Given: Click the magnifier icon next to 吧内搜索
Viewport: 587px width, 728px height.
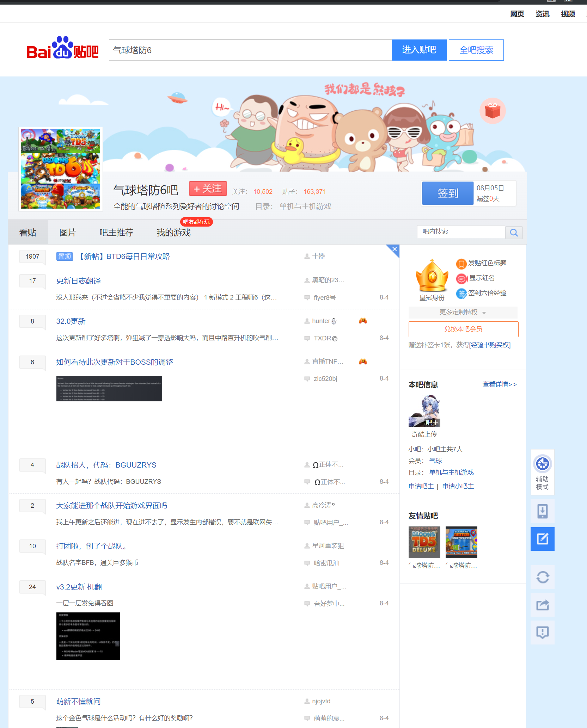Looking at the screenshot, I should click(514, 232).
